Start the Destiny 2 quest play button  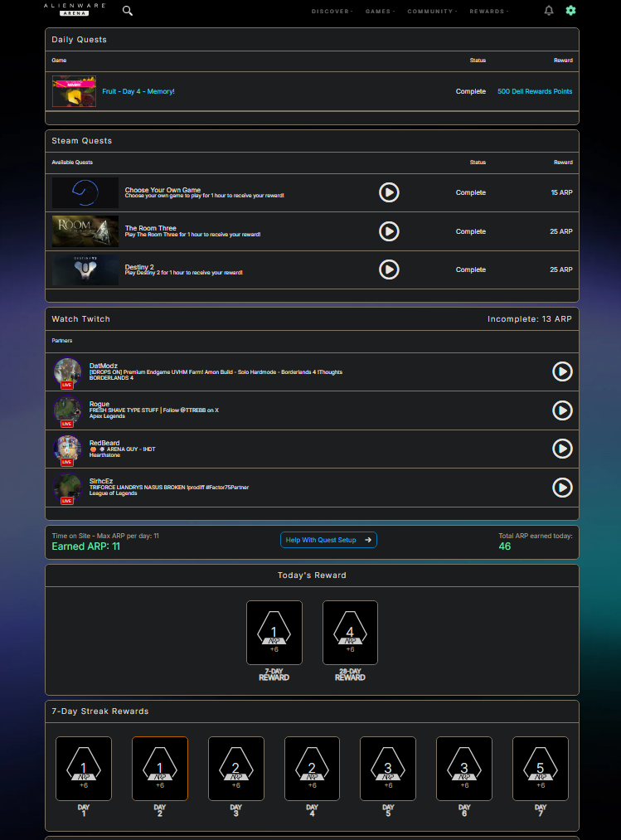[x=389, y=269]
